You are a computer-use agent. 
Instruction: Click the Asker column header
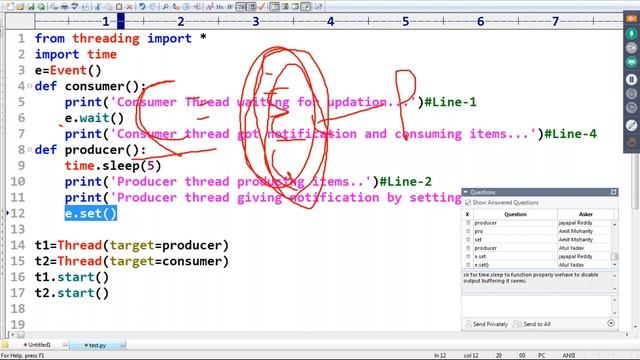(585, 214)
